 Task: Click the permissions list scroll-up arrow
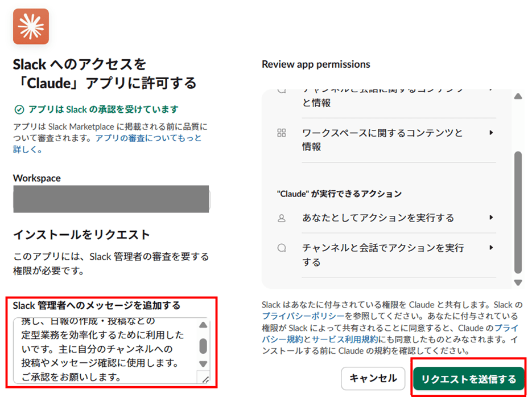click(x=518, y=96)
